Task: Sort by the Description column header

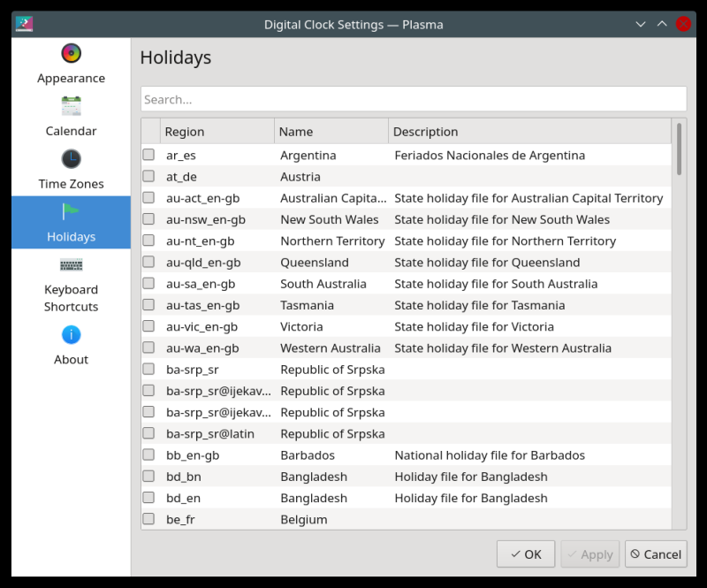Action: click(x=528, y=132)
